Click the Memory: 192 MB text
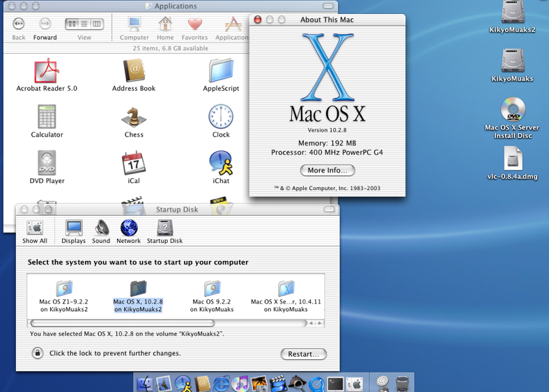 327,143
